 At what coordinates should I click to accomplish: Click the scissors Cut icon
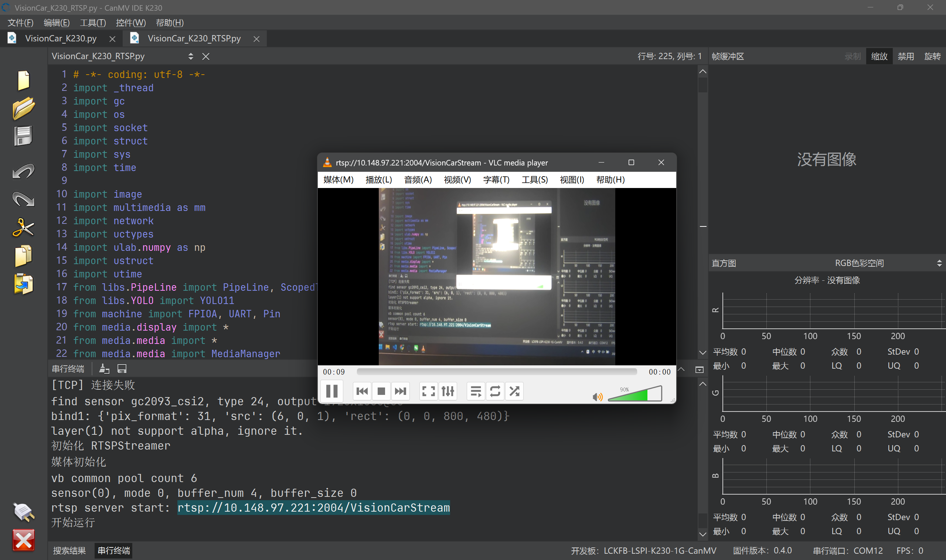[x=23, y=228]
